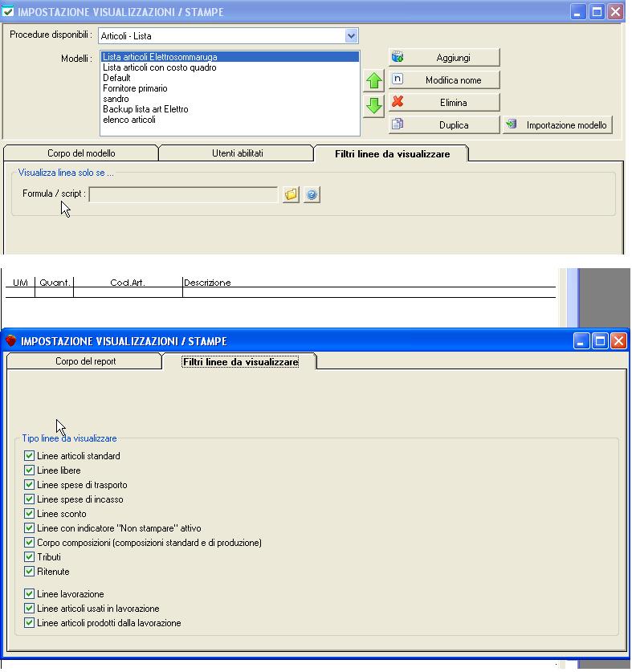Click the Duplica button
This screenshot has width=632, height=672.
point(444,124)
